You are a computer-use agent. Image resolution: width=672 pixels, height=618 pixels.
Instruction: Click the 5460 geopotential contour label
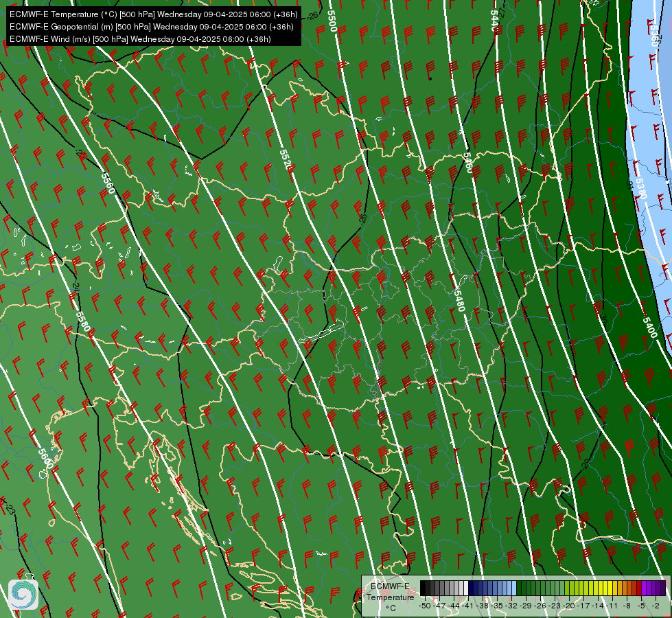click(x=467, y=163)
